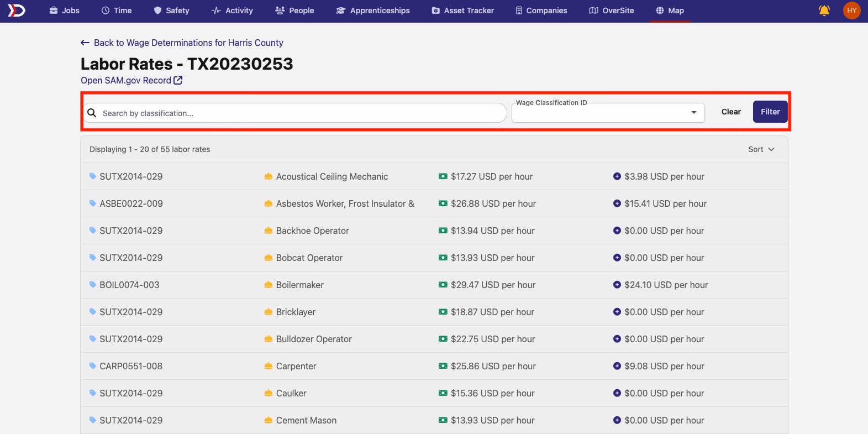Click hard hat icon for Caulker
This screenshot has width=868, height=434.
pyautogui.click(x=269, y=393)
